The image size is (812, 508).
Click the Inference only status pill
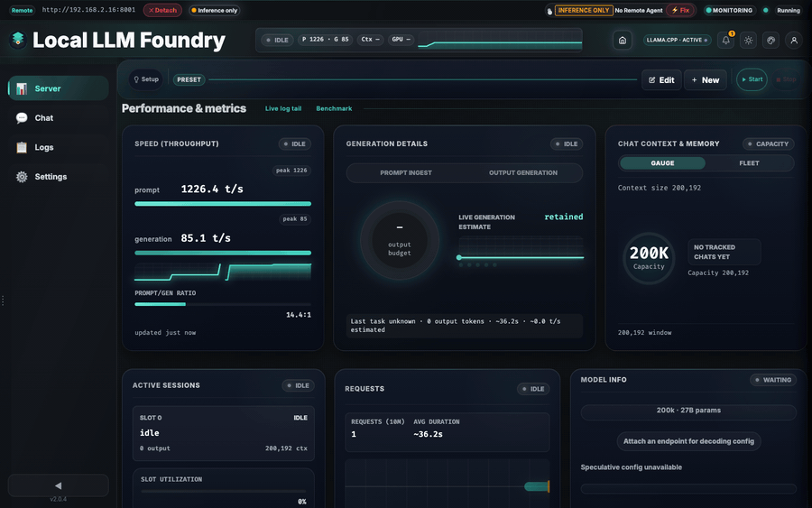215,10
